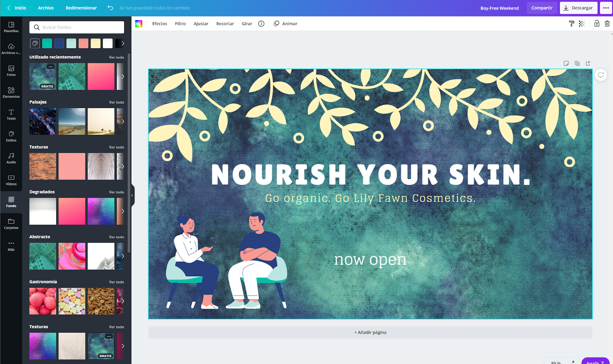Screen dimensions: 613x364
Task: Click Ver todo for Paisajes
Action: click(x=116, y=102)
